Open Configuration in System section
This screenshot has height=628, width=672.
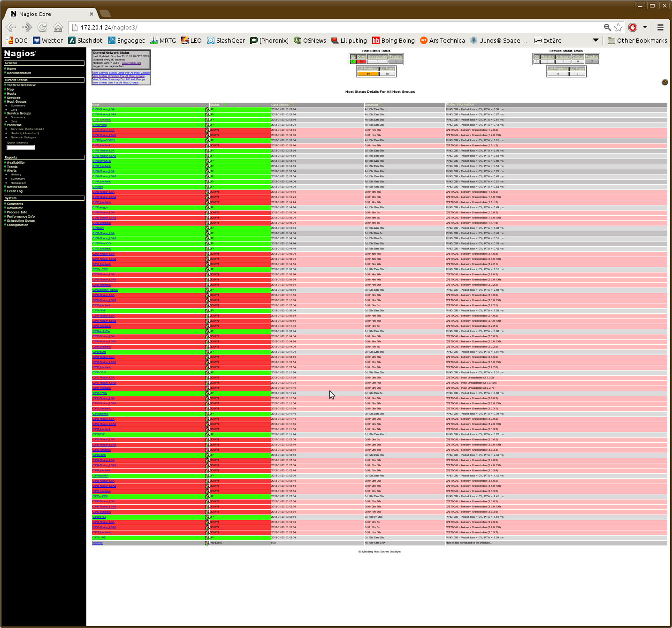click(17, 225)
